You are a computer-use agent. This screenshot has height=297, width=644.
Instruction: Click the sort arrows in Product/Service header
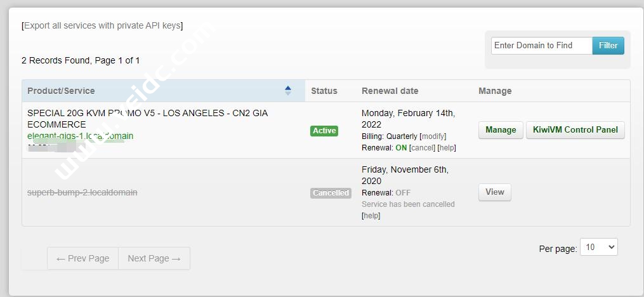(x=288, y=91)
